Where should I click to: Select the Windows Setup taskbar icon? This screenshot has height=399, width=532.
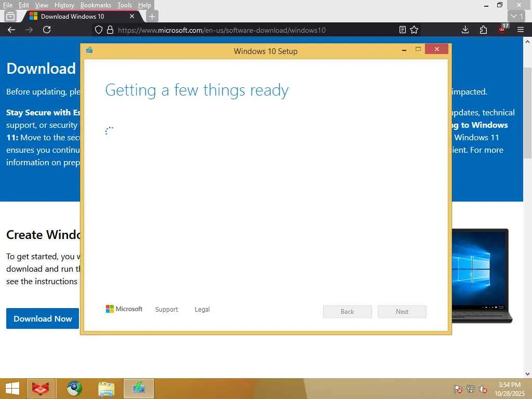click(x=138, y=389)
